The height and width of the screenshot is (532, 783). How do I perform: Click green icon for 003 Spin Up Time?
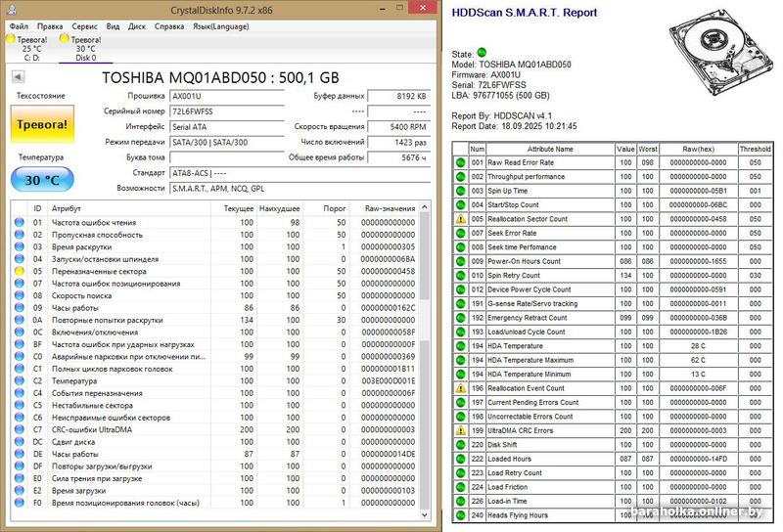460,191
